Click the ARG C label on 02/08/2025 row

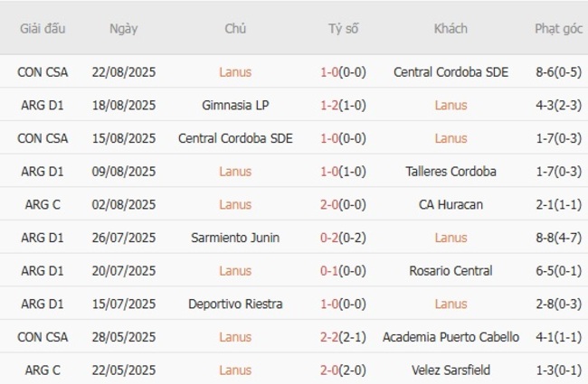click(x=43, y=204)
